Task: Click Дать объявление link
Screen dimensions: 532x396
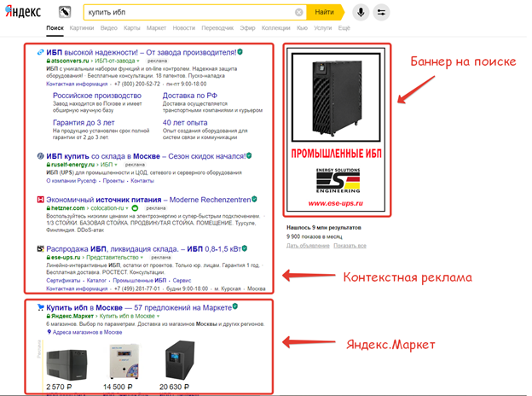Action: (x=308, y=246)
